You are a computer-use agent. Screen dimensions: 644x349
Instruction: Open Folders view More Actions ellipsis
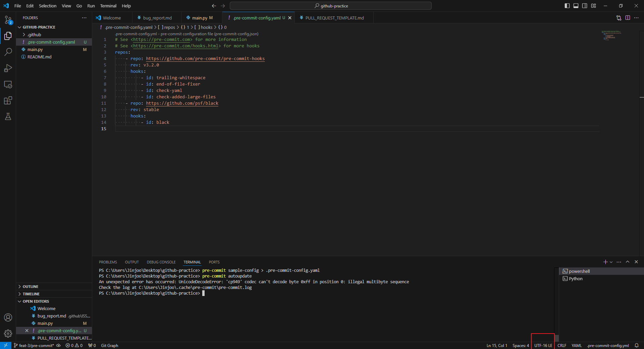[84, 18]
